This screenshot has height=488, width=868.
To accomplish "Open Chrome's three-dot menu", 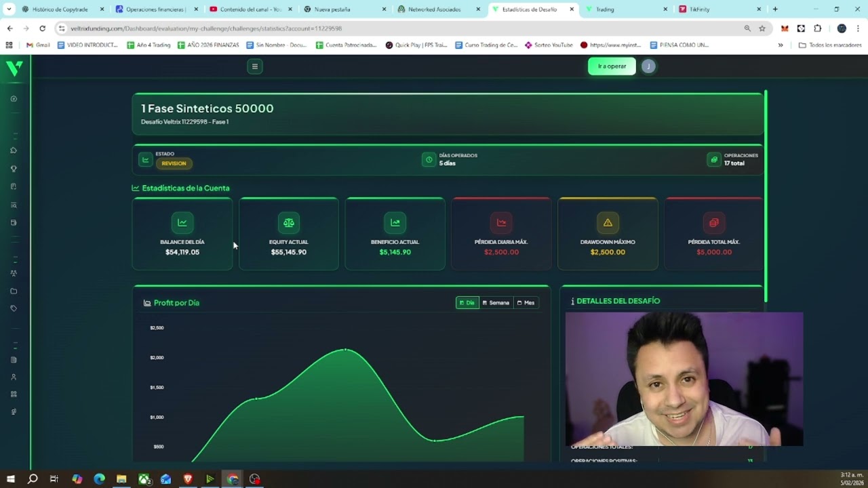I will [858, 28].
